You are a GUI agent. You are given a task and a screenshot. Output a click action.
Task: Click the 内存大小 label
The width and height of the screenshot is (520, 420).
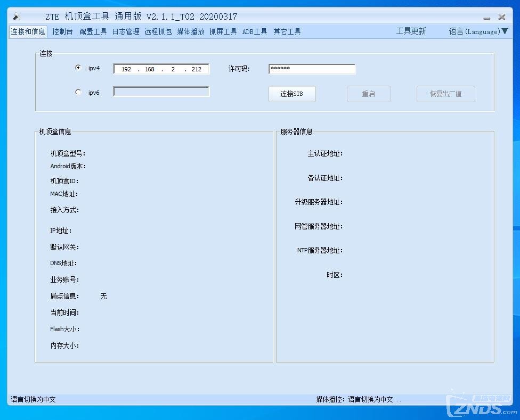tap(64, 346)
